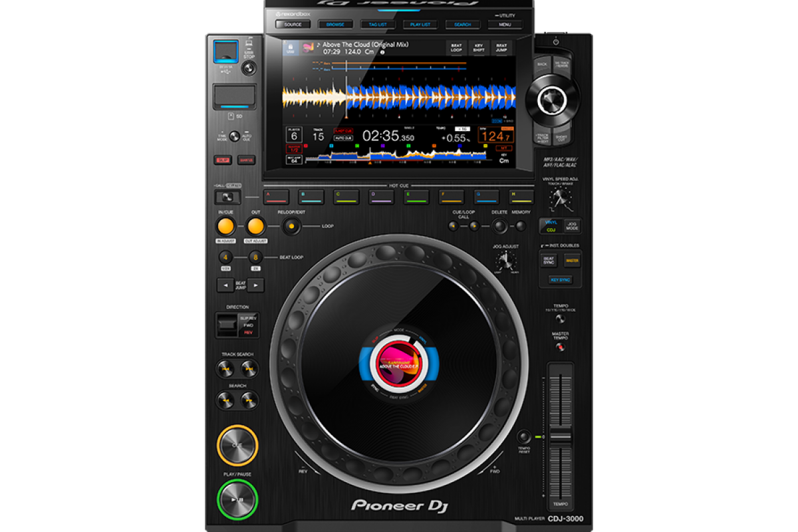This screenshot has height=532, width=798.
Task: Toggle the MASTER button
Action: coord(571,261)
